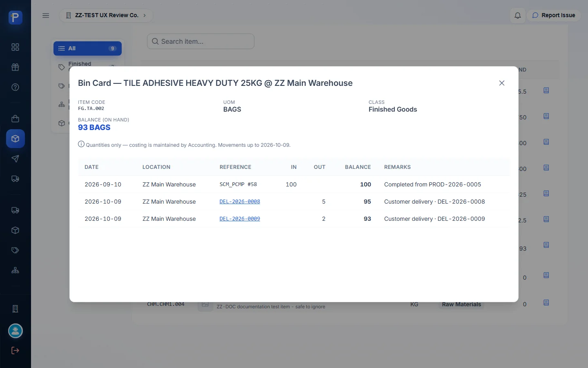This screenshot has width=588, height=368.
Task: Click the bin card icon beside quantity 93
Action: click(x=546, y=245)
